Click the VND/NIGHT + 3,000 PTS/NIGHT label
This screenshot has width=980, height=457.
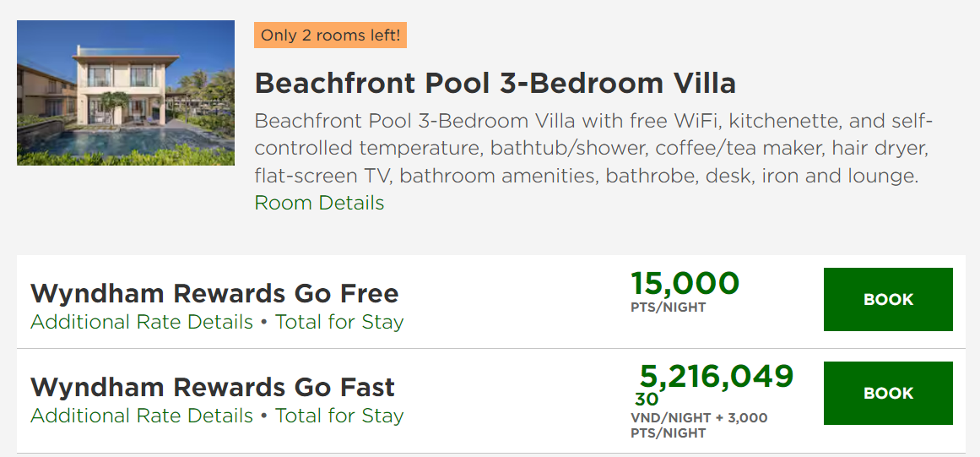tap(699, 425)
